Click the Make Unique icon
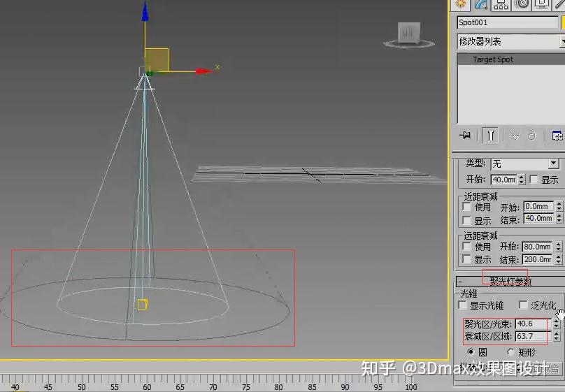The height and width of the screenshot is (392, 565). coord(515,136)
